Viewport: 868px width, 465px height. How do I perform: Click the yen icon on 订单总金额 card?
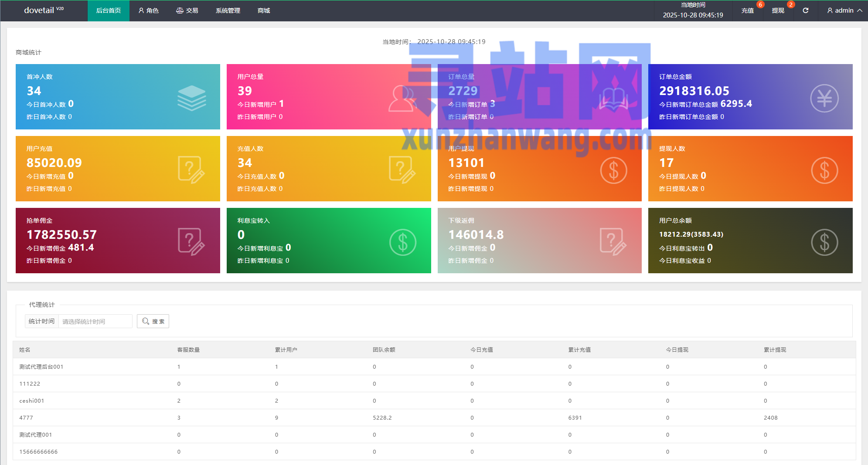824,98
